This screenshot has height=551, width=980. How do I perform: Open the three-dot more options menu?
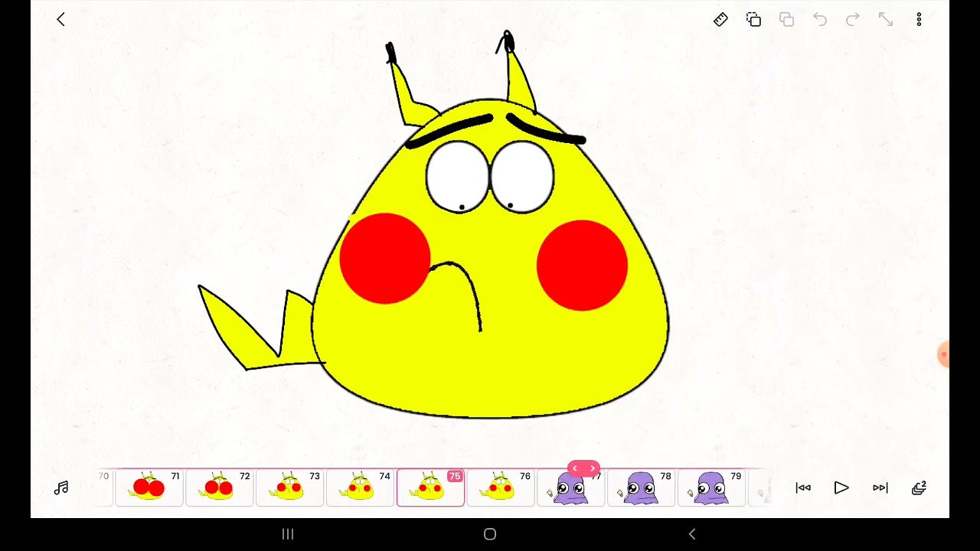(919, 20)
